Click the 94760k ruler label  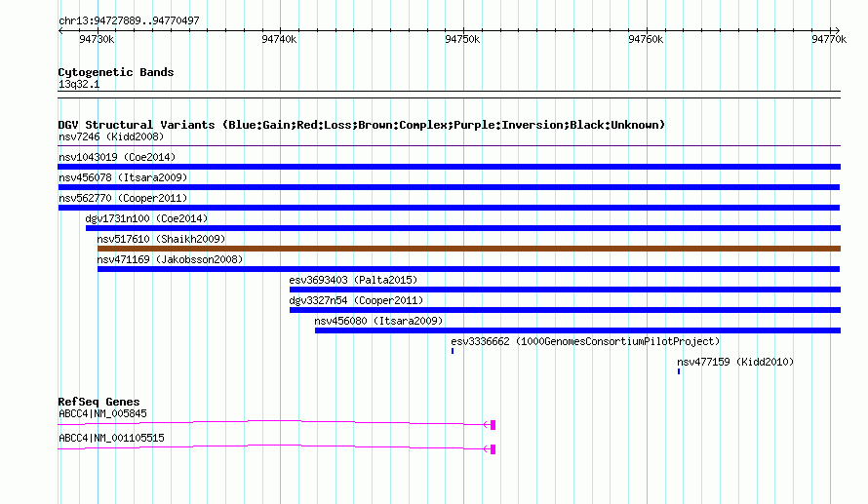pyautogui.click(x=646, y=39)
